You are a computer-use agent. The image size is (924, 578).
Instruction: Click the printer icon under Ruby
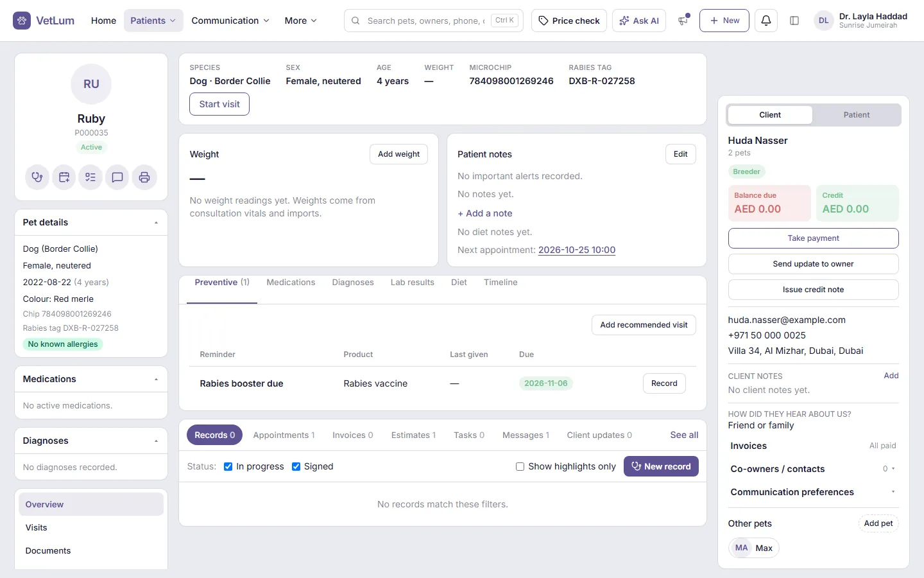click(144, 177)
